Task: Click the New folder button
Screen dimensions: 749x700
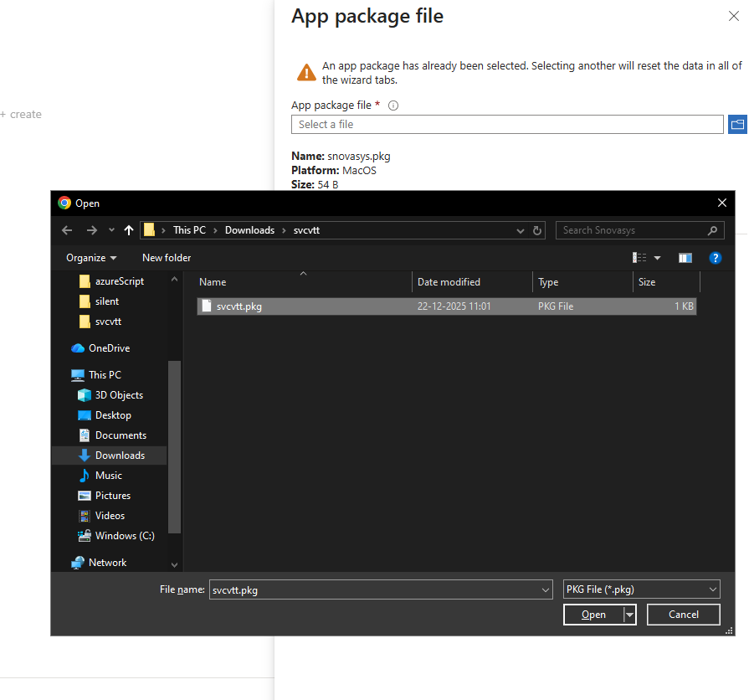Action: 167,258
